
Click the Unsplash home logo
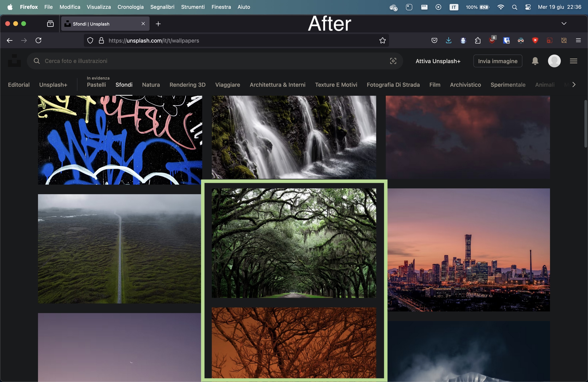[14, 61]
